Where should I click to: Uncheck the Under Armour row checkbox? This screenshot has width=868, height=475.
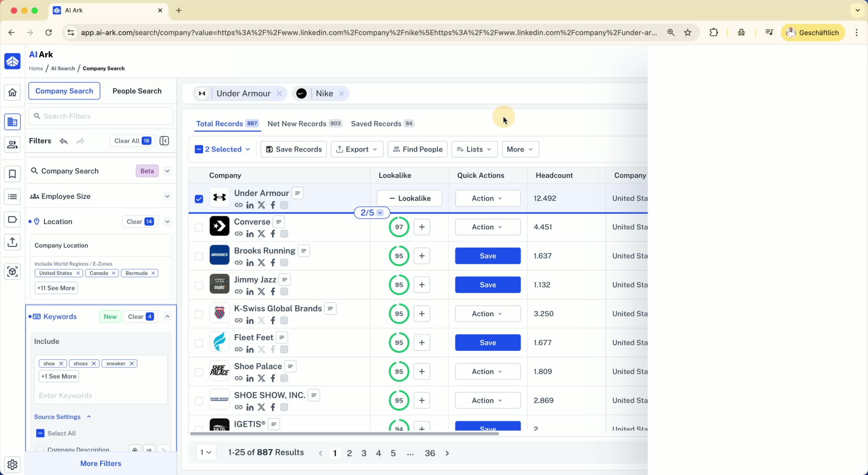pos(199,199)
